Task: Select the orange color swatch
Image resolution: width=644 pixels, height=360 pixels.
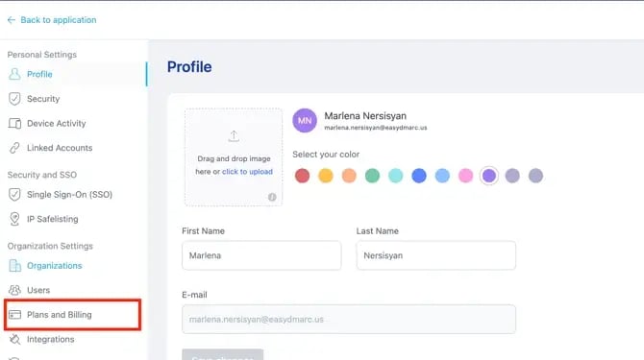Action: [349, 176]
